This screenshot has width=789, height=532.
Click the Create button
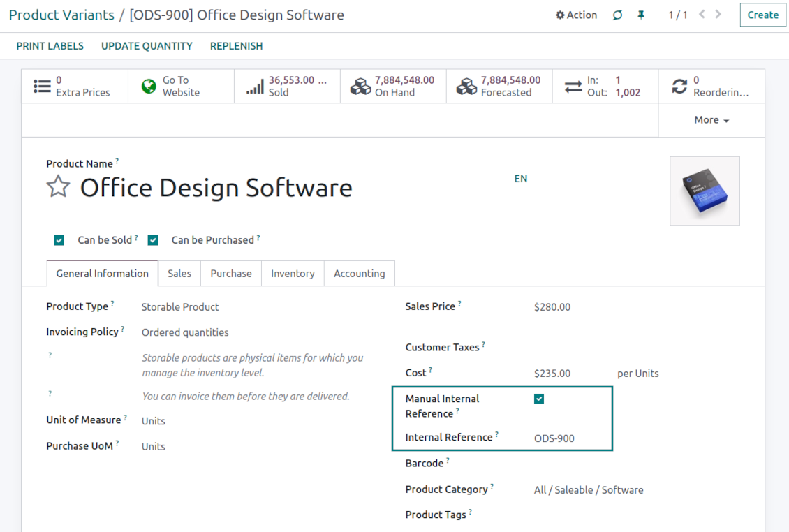[762, 15]
